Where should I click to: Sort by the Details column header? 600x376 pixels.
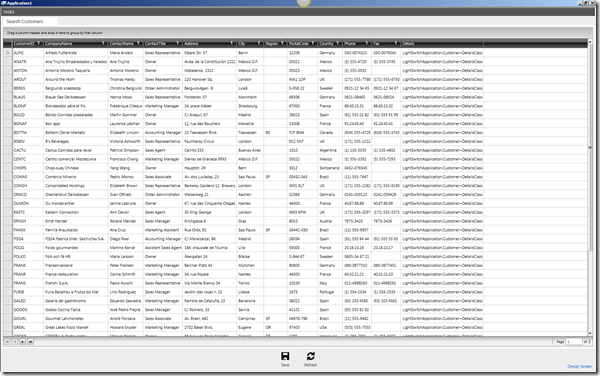pos(408,44)
